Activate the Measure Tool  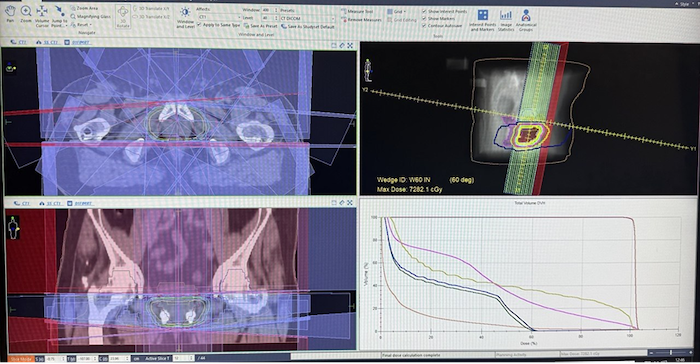(x=357, y=11)
